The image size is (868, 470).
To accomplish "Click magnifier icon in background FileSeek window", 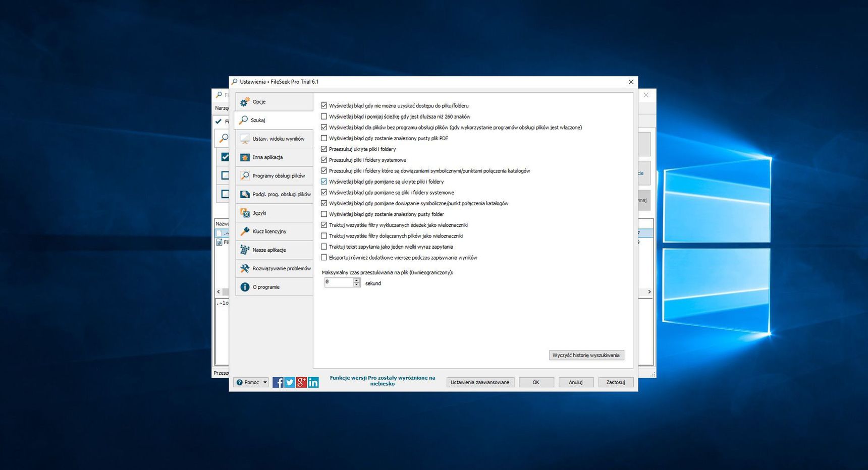I will (223, 138).
